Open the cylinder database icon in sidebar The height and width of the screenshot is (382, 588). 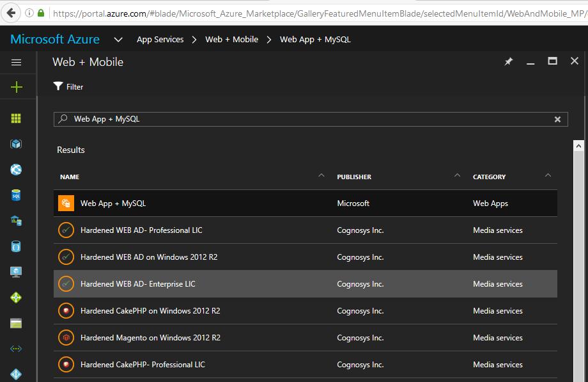16,246
